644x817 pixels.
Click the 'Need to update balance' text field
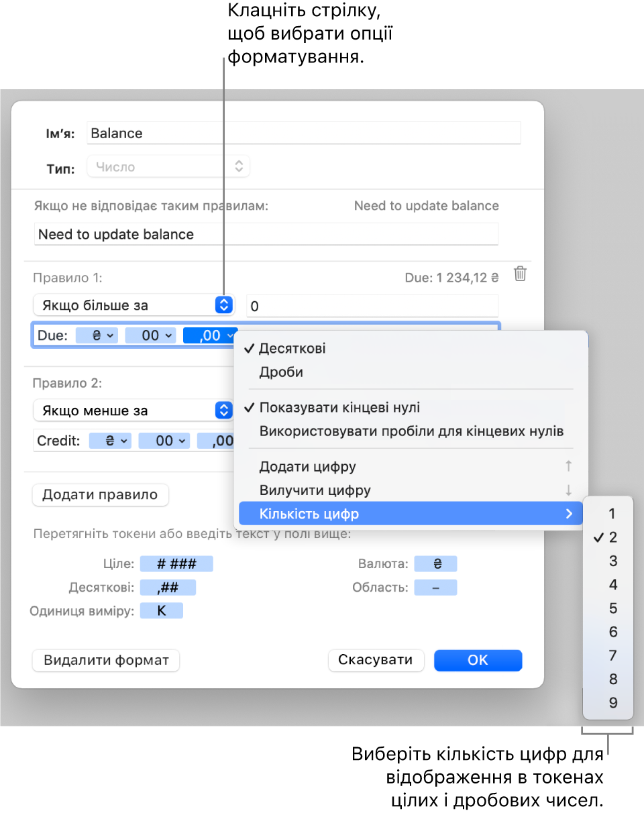pos(266,234)
